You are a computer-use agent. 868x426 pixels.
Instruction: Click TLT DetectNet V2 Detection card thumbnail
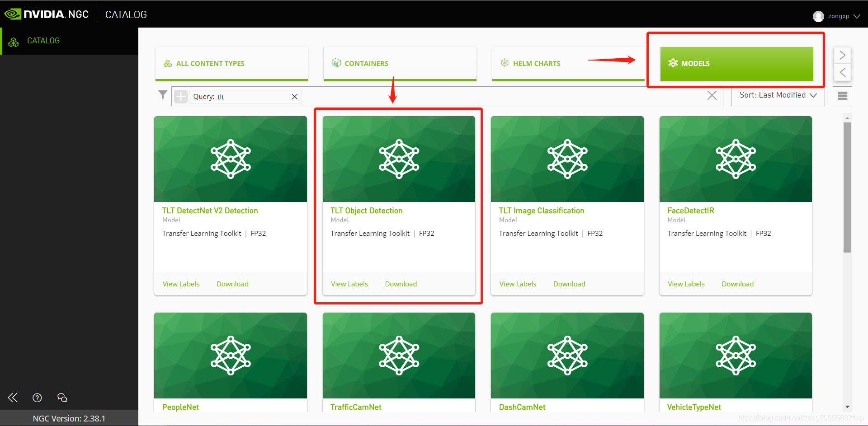click(231, 159)
